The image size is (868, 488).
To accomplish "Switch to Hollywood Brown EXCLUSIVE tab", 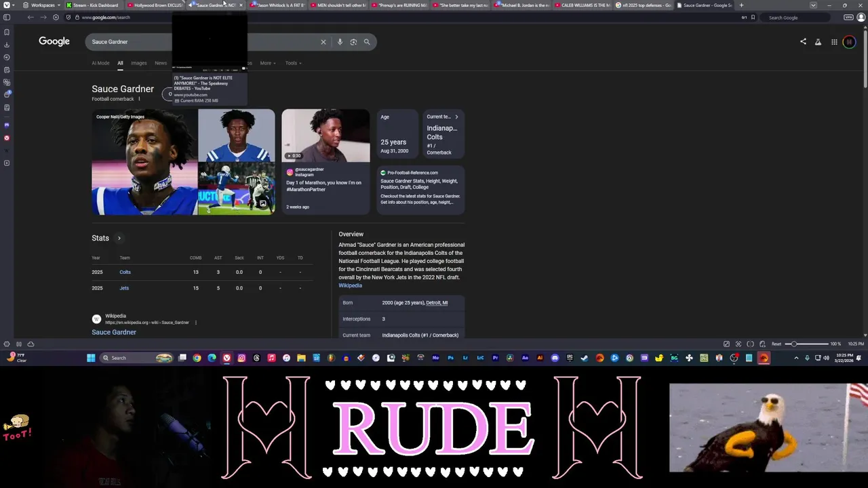I will 156,5.
